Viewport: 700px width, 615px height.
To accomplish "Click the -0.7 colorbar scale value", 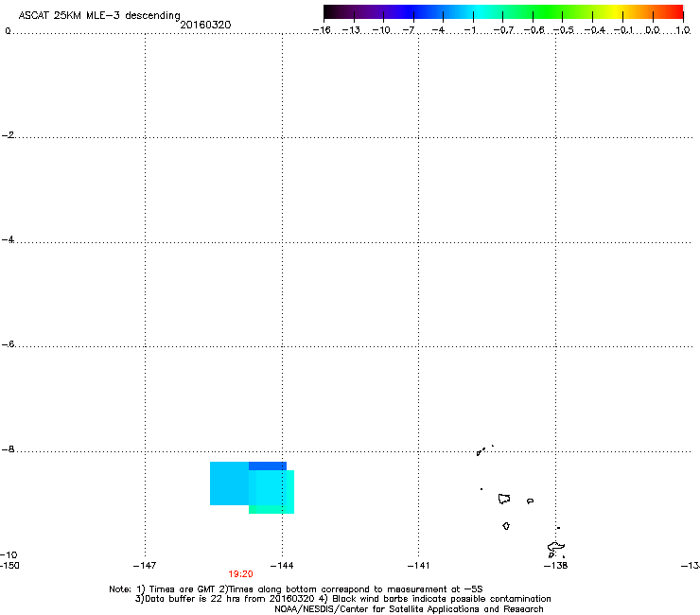I will coord(503,30).
